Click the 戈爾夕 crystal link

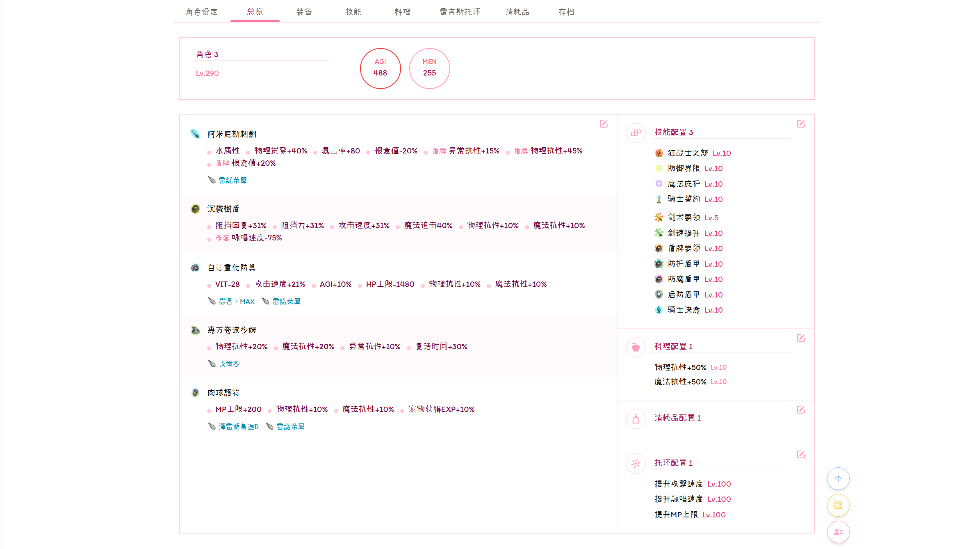(229, 364)
